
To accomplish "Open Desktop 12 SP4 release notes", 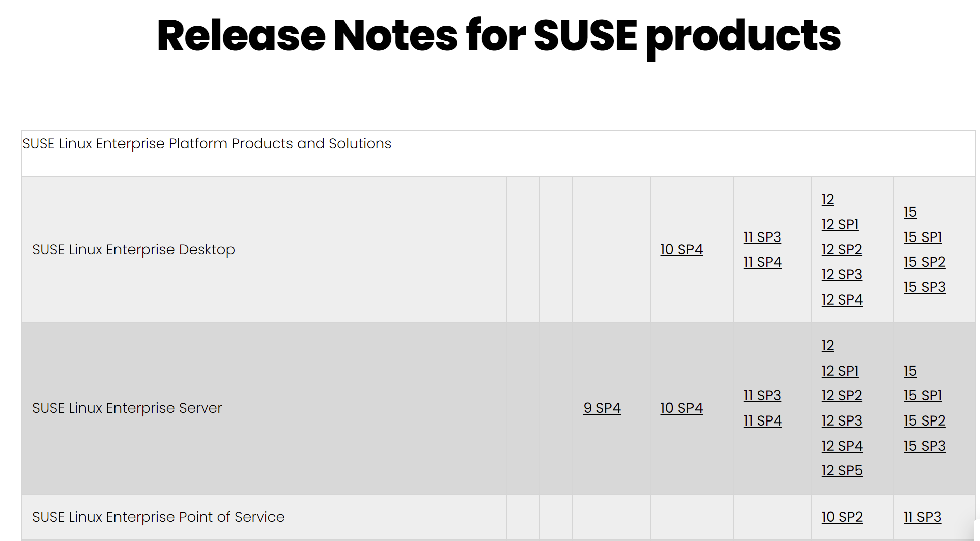I will tap(842, 299).
